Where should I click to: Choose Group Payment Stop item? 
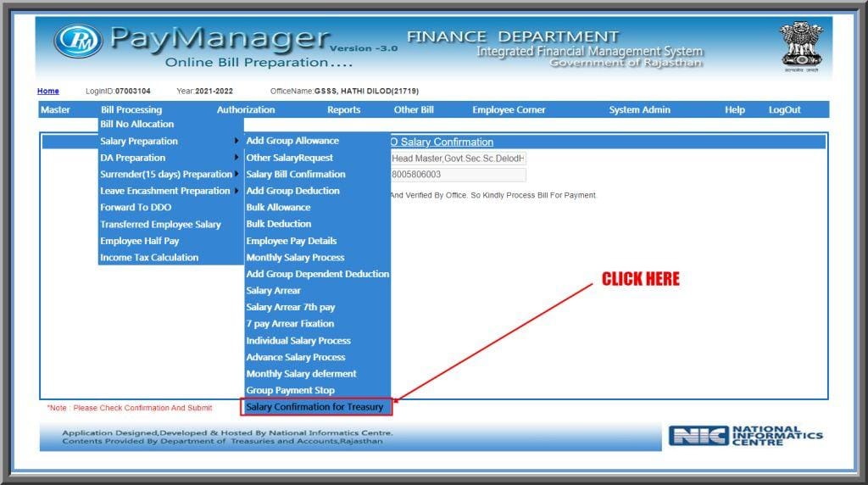pos(290,390)
